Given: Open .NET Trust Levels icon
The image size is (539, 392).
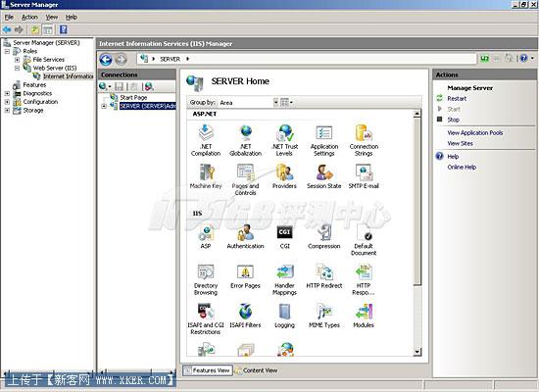Looking at the screenshot, I should tap(284, 141).
